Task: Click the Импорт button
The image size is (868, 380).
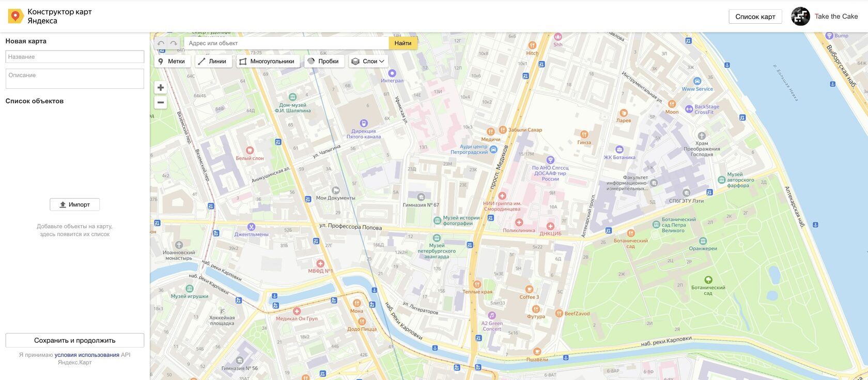Action: coord(75,204)
